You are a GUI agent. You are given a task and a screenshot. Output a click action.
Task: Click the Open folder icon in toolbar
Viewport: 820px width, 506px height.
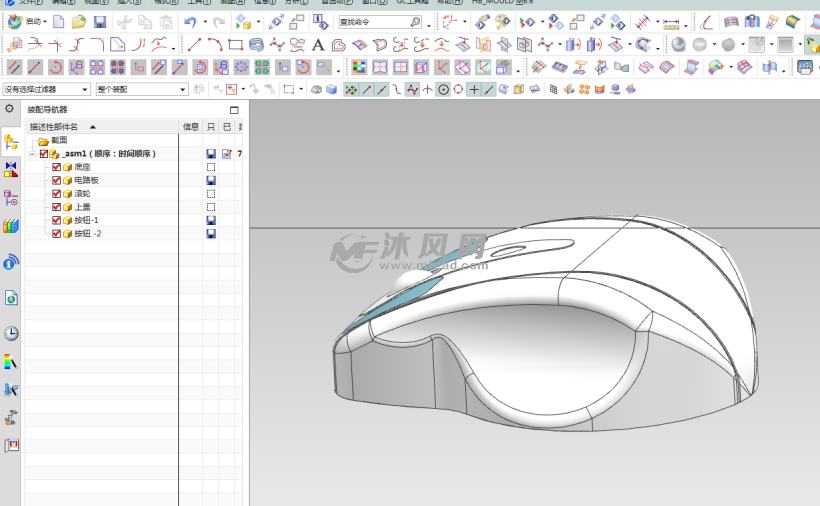[x=79, y=21]
